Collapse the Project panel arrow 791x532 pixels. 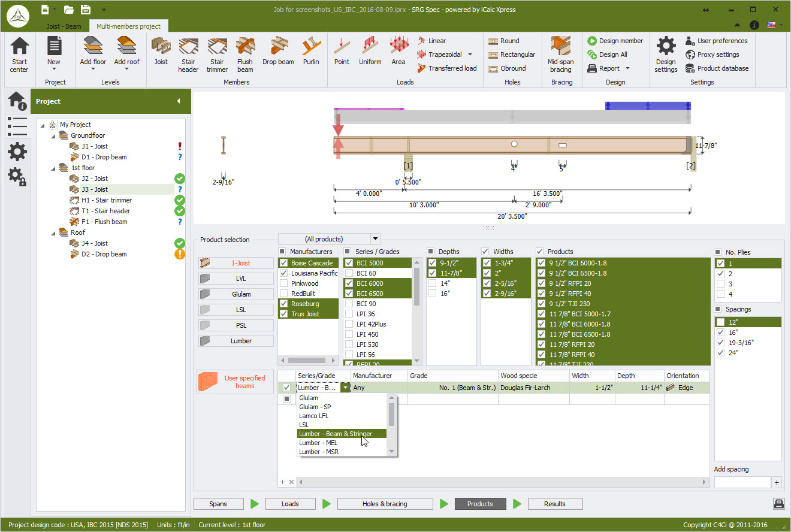point(178,101)
